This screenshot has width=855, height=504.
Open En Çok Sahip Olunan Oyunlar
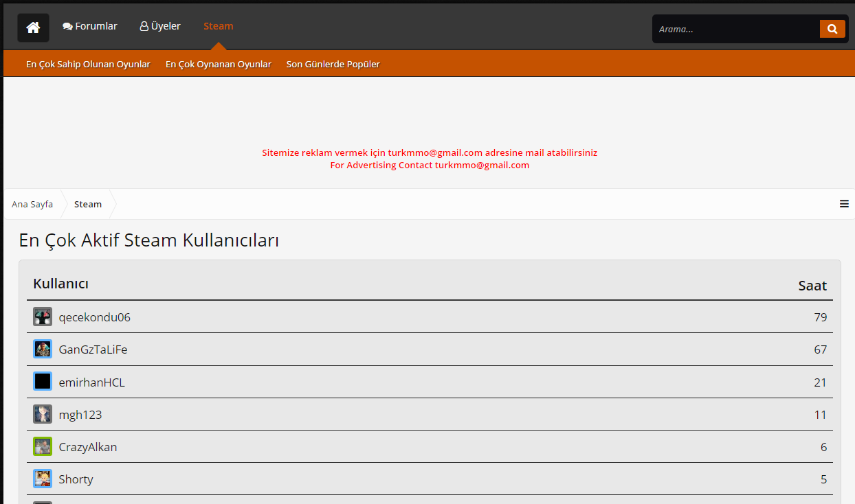[88, 64]
